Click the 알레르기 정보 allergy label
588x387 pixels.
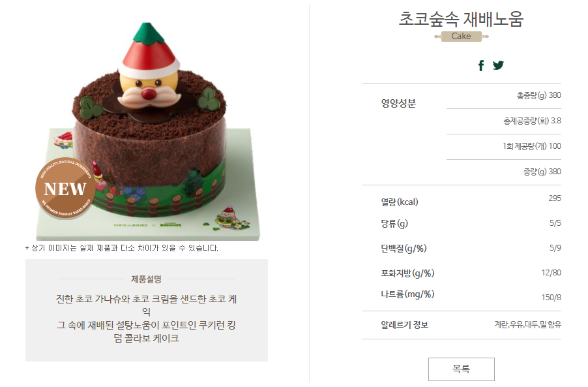404,325
